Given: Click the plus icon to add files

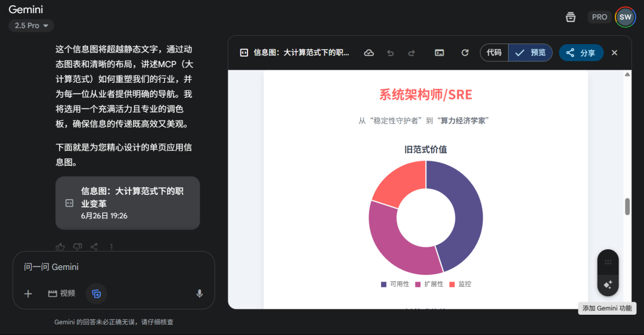Looking at the screenshot, I should (x=28, y=293).
